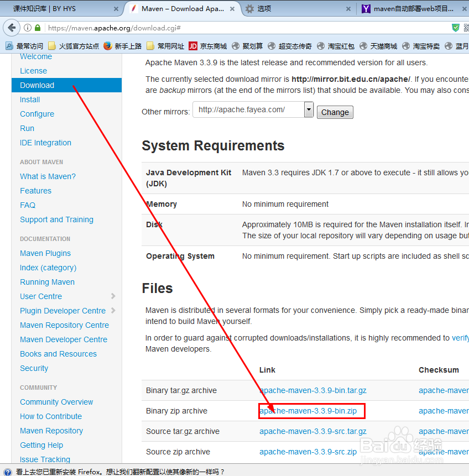Click the QR code icon in address bar

click(x=466, y=28)
